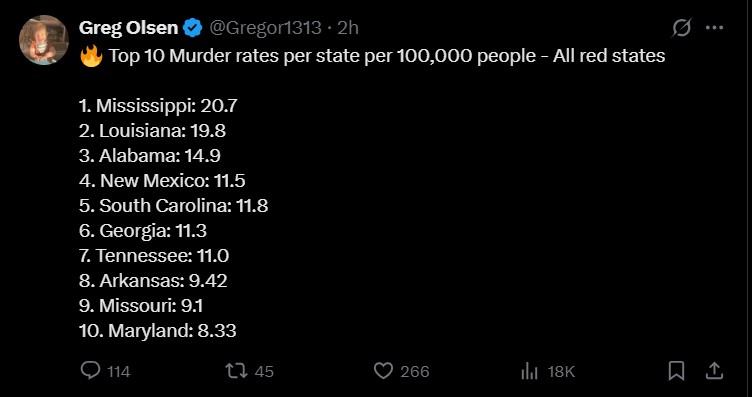Image resolution: width=752 pixels, height=397 pixels.
Task: Click the share upload-arrow icon
Action: 714,371
